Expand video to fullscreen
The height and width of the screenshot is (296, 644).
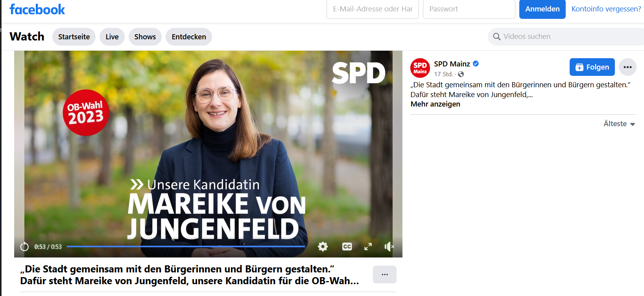(368, 246)
